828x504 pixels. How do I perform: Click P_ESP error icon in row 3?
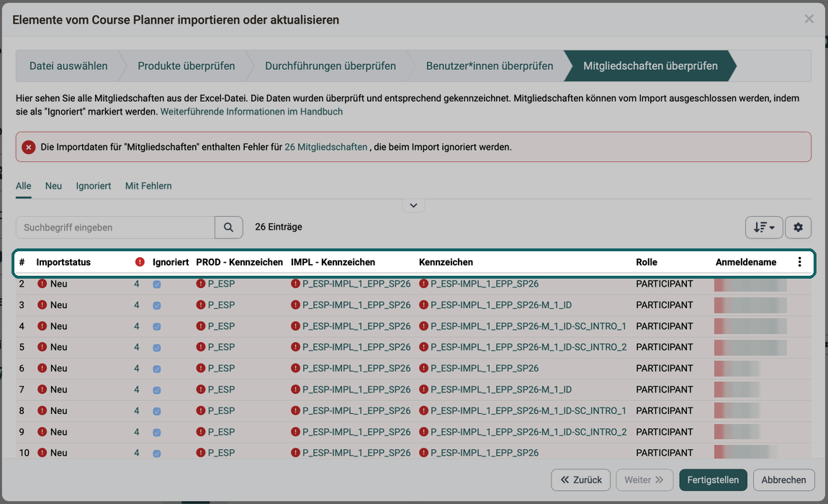(201, 305)
